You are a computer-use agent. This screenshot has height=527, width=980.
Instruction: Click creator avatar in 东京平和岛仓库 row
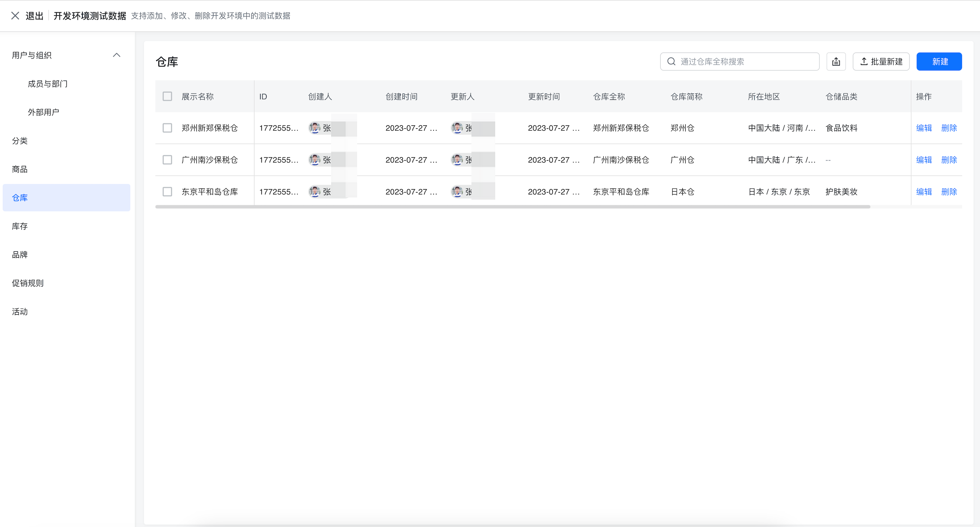[x=315, y=192]
